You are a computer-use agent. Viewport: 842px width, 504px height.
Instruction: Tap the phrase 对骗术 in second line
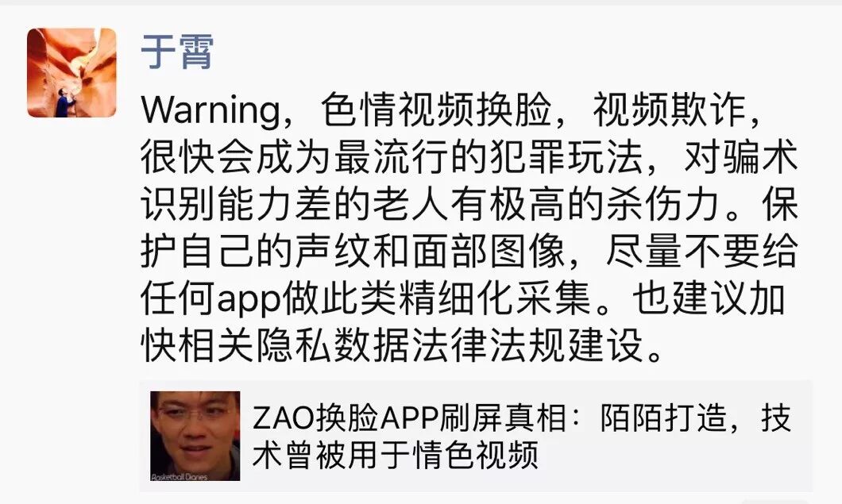pos(740,158)
